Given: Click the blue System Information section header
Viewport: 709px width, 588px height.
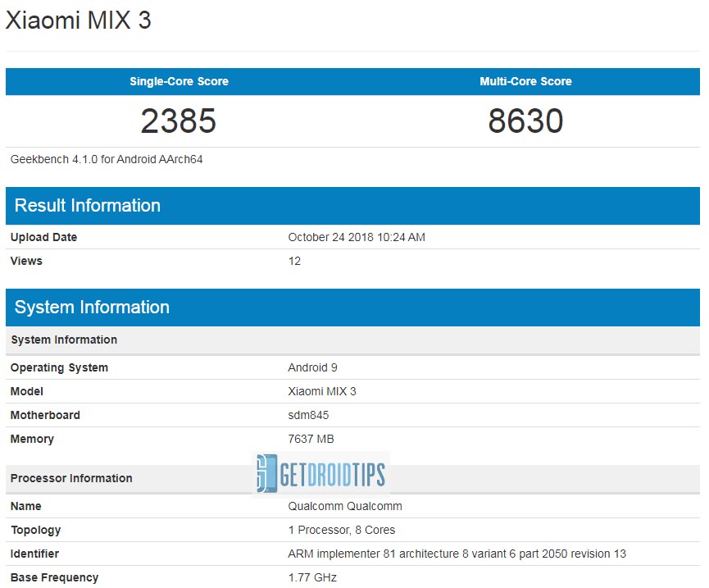Looking at the screenshot, I should [352, 308].
